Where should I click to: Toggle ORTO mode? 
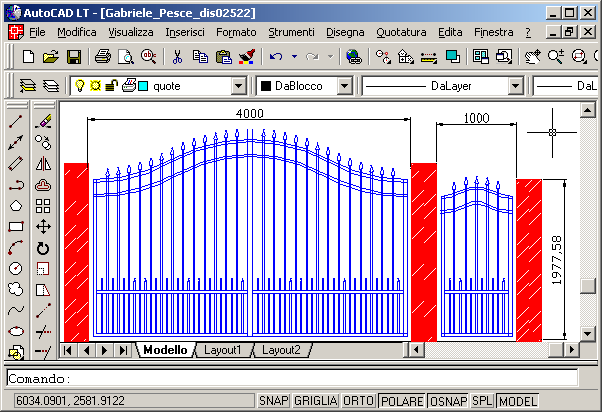pos(358,401)
